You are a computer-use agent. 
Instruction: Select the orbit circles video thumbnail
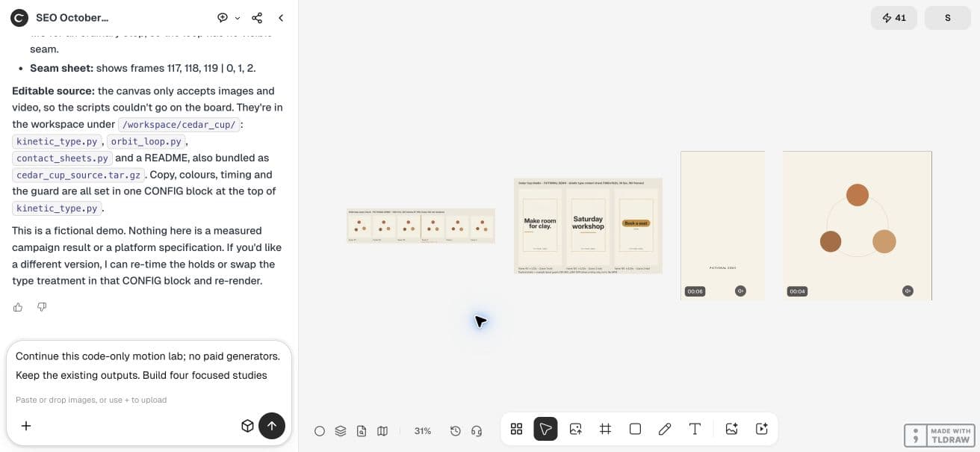(857, 226)
